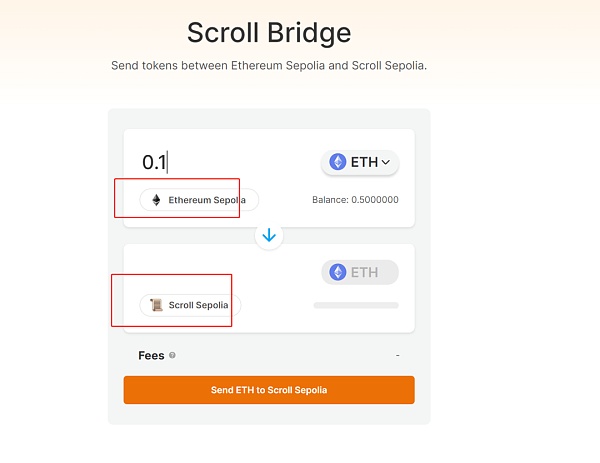
Task: Click the dash value in Fees row
Action: (397, 355)
